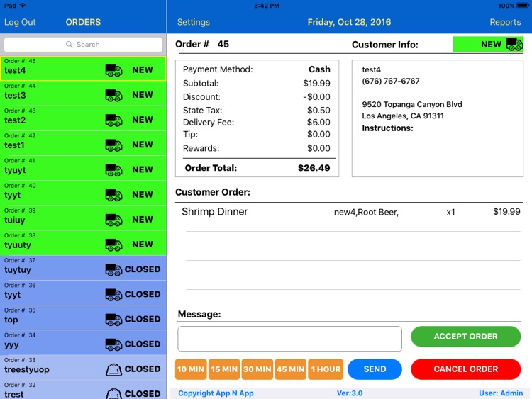Screen dimensions: 532x399
Task: Select order tyuyt in list
Action: coord(83,169)
